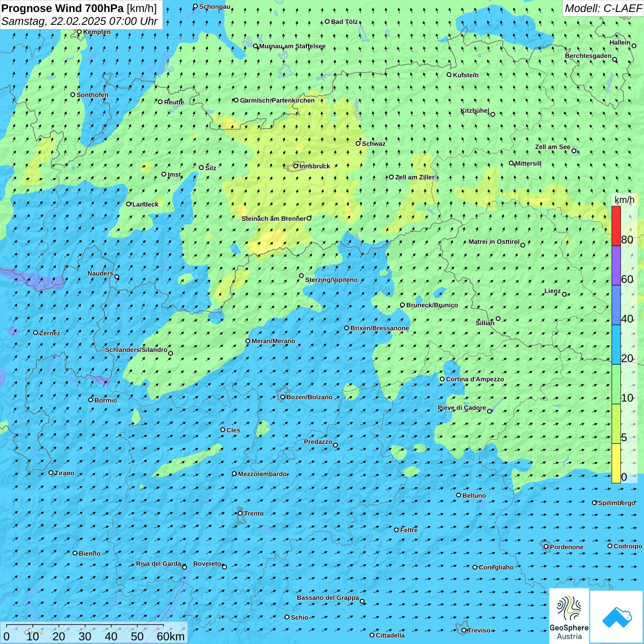Click the red 80 km/h legend color
The image size is (644, 644).
point(616,226)
